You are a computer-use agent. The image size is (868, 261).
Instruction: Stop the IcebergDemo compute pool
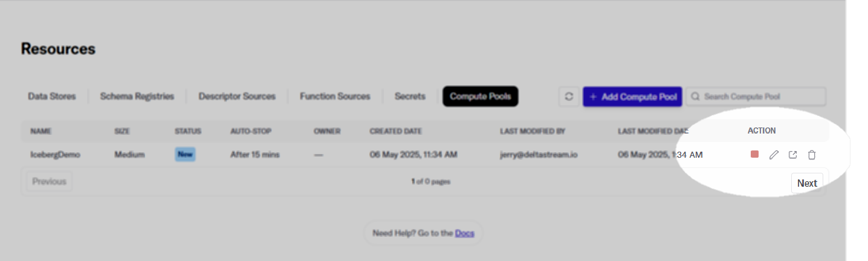(754, 155)
